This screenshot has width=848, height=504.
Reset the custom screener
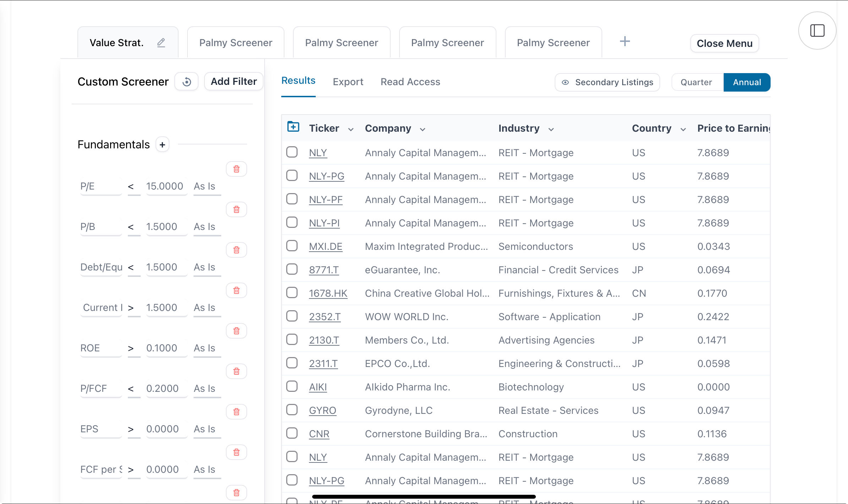point(186,82)
